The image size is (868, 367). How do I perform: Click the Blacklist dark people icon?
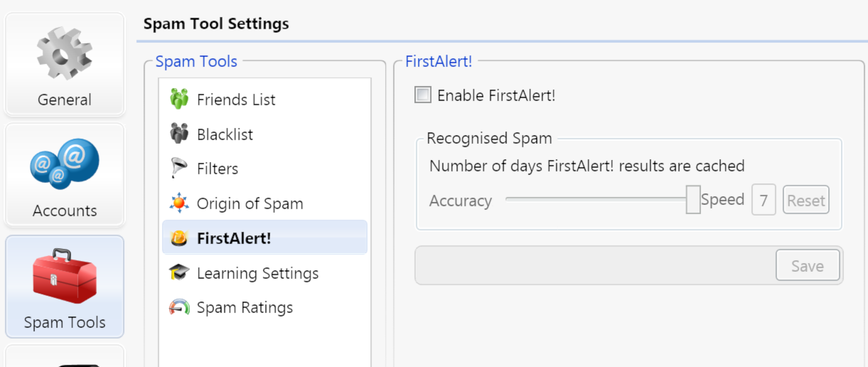tap(179, 134)
